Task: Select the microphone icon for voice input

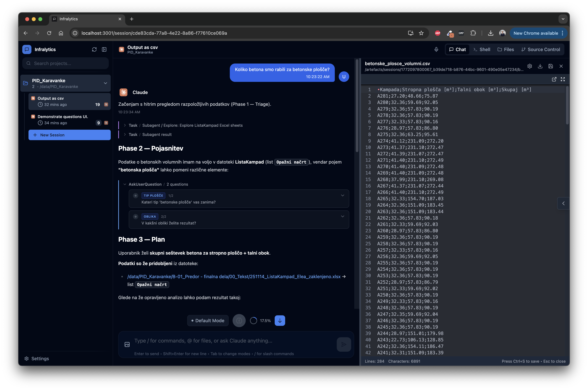Action: (x=436, y=49)
